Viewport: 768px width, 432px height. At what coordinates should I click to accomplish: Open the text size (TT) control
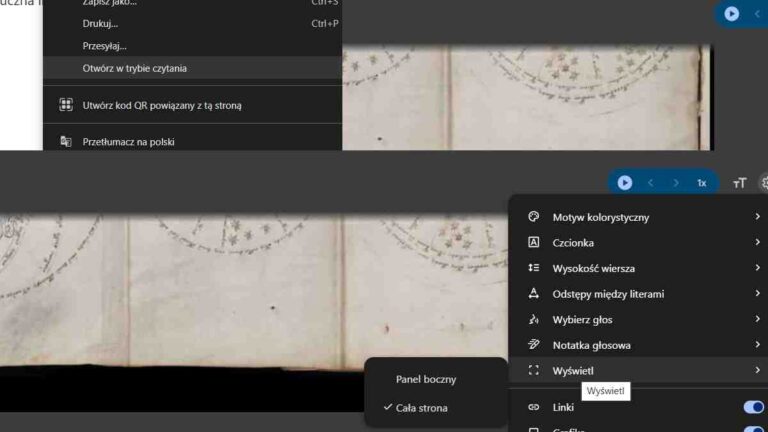(739, 183)
